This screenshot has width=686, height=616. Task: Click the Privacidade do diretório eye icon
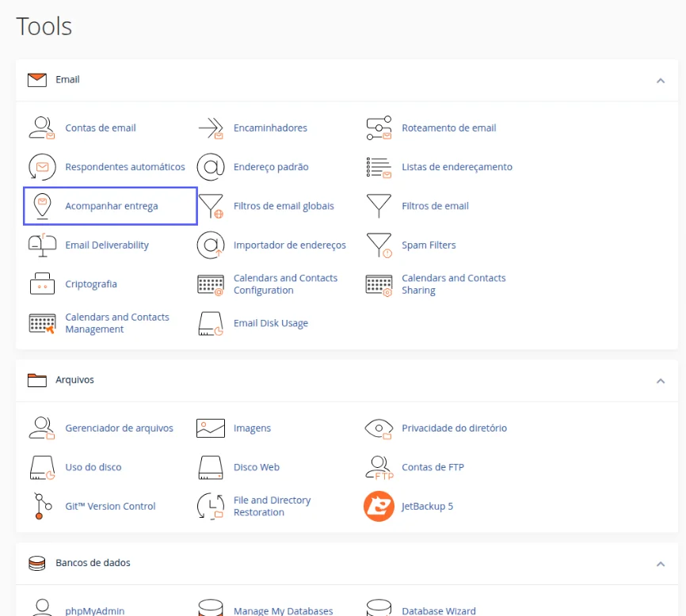(379, 429)
